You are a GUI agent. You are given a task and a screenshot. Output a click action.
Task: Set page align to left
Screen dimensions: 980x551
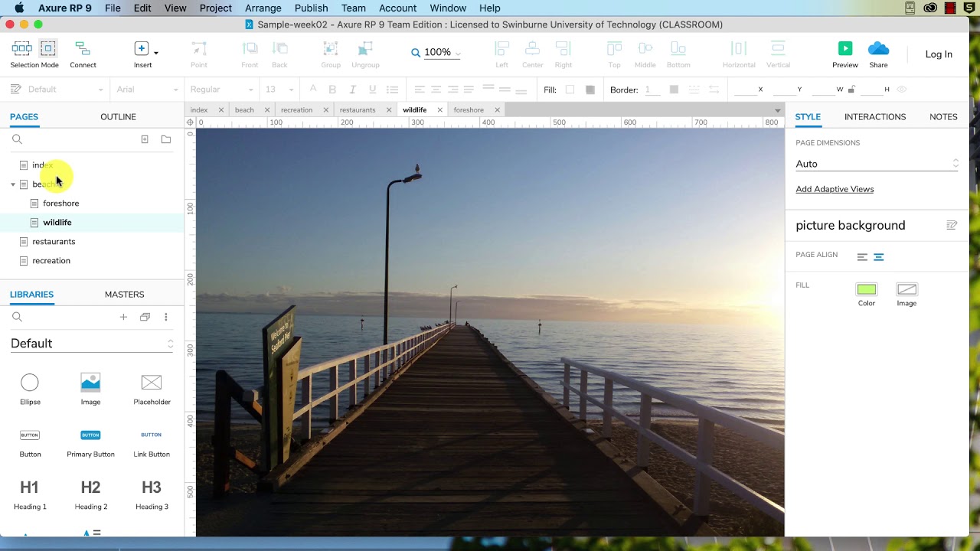click(x=862, y=257)
